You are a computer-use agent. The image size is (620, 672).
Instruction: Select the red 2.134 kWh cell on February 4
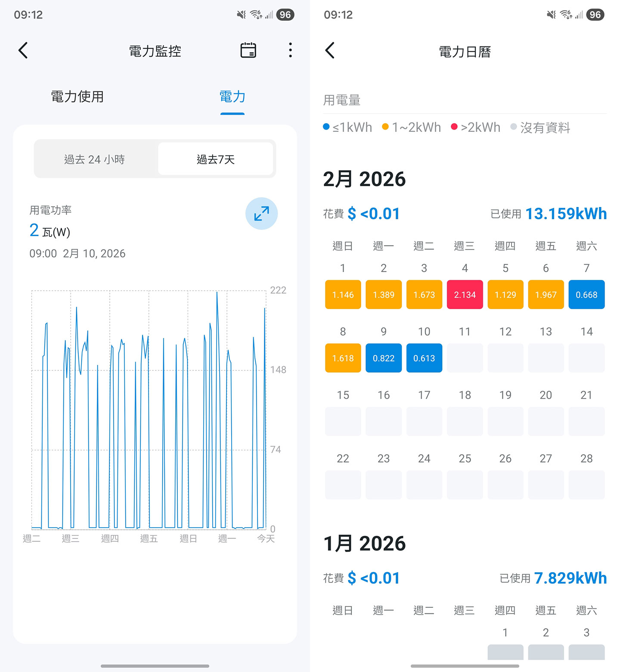pos(465,295)
